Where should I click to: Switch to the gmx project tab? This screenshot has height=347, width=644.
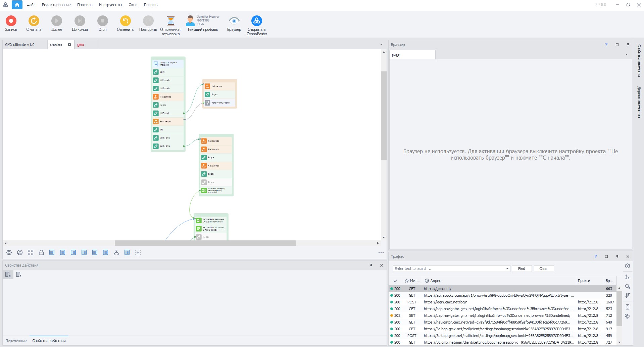pos(81,45)
